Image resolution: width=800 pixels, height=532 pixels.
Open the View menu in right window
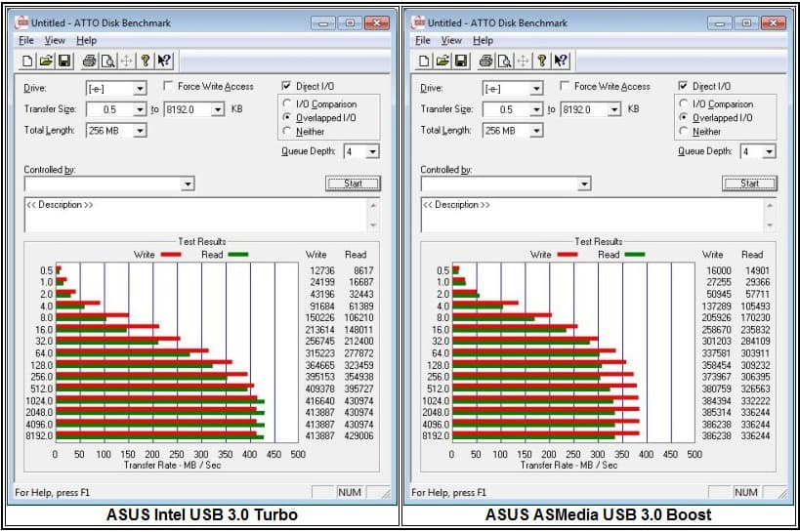click(x=451, y=41)
